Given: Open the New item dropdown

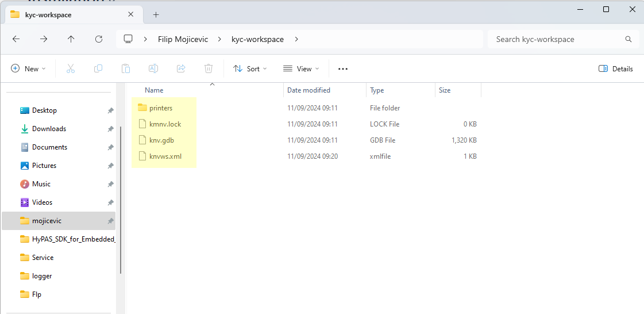Looking at the screenshot, I should pos(28,68).
